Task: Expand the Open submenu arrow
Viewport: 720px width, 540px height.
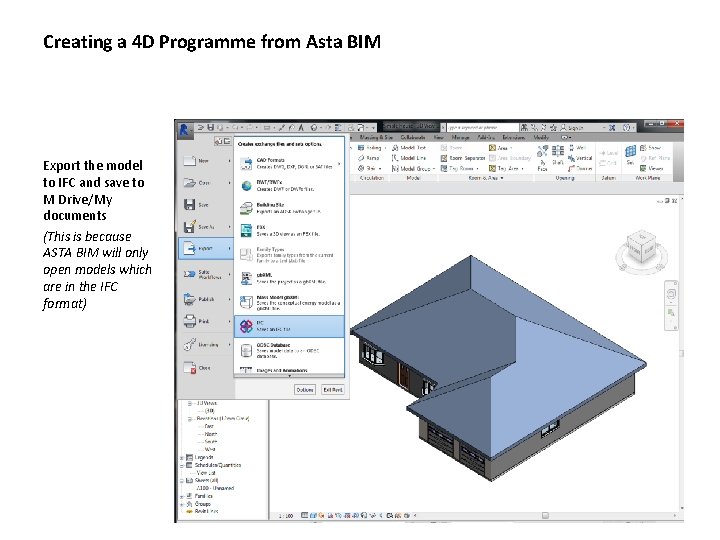Action: [230, 183]
